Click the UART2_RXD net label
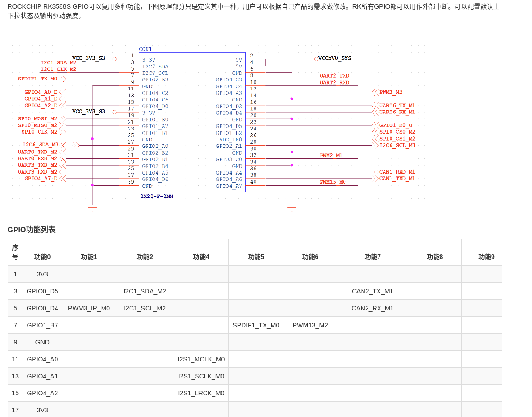Screen dimensions: 532x417 click(334, 83)
